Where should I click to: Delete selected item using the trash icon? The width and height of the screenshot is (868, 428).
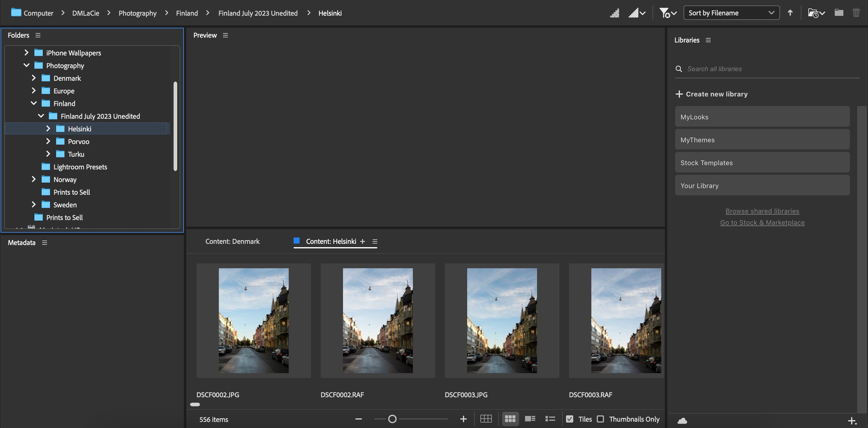pyautogui.click(x=856, y=13)
